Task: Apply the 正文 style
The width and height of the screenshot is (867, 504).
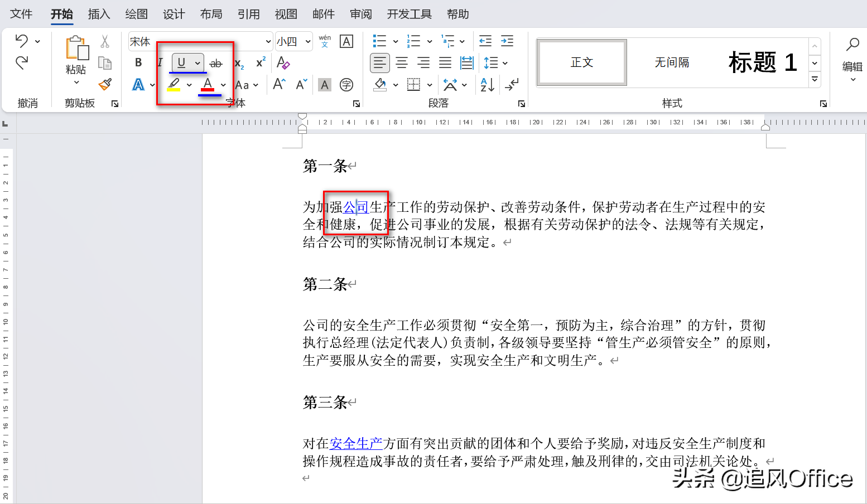Action: [581, 62]
